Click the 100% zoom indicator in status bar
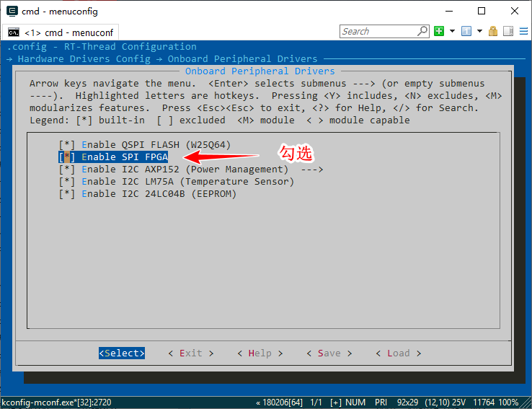Image resolution: width=532 pixels, height=409 pixels. [x=508, y=403]
